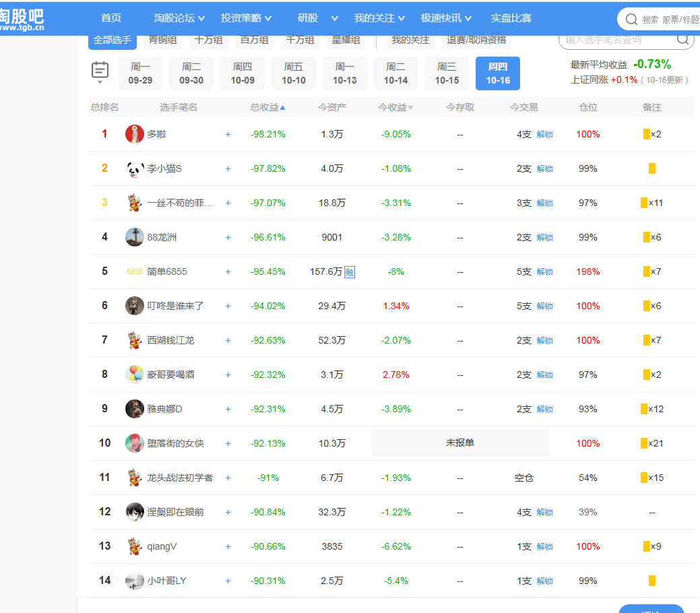The width and height of the screenshot is (700, 613).
Task: Click the 未报单 cell for 堕落街的女侠
Action: (460, 443)
